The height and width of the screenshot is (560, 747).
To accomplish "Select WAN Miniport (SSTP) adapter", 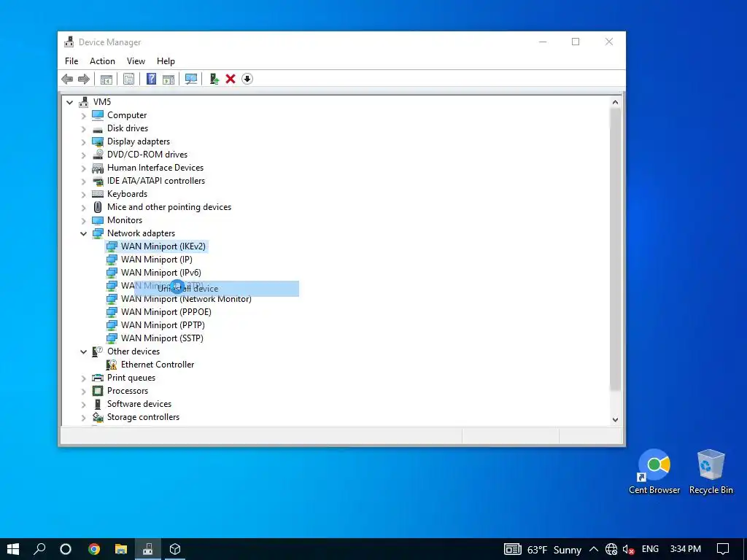I will point(162,338).
